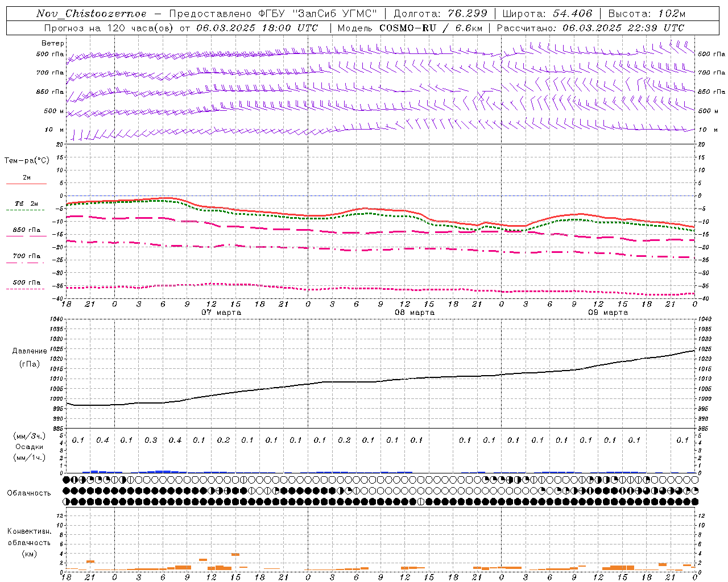Click the 09 марта date label
728x582 pixels.
[608, 313]
